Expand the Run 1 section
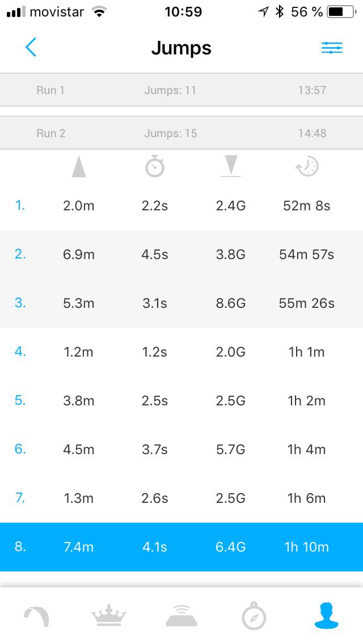This screenshot has height=644, width=363. 181,90
